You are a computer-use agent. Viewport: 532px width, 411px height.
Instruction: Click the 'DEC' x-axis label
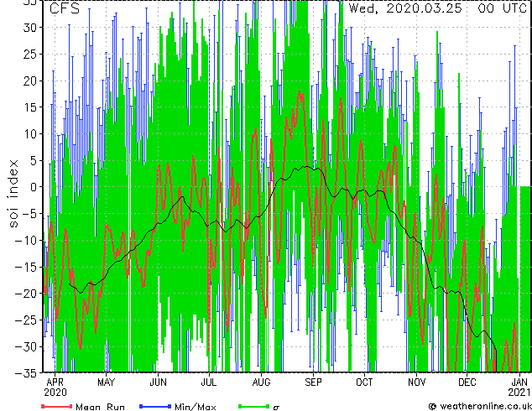tap(467, 382)
